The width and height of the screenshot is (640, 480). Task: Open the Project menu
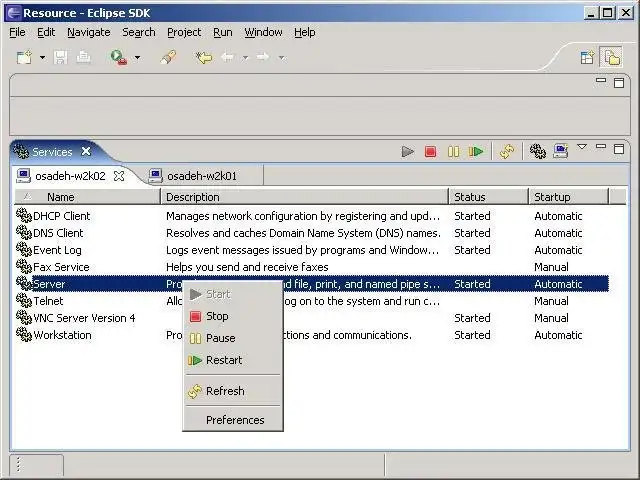(184, 32)
